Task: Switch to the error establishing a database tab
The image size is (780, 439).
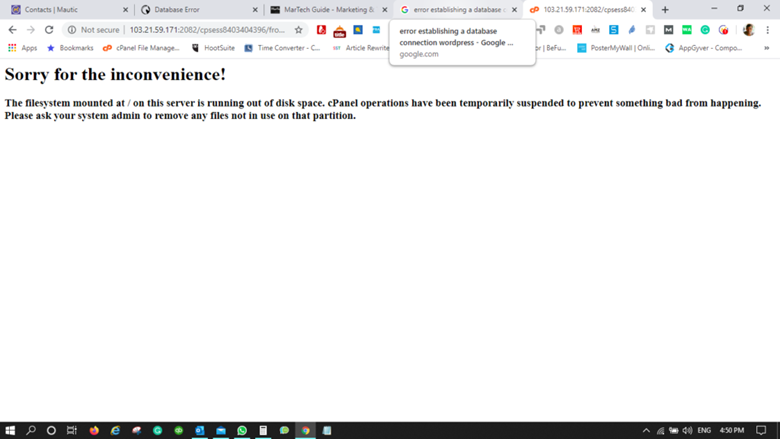Action: (458, 9)
